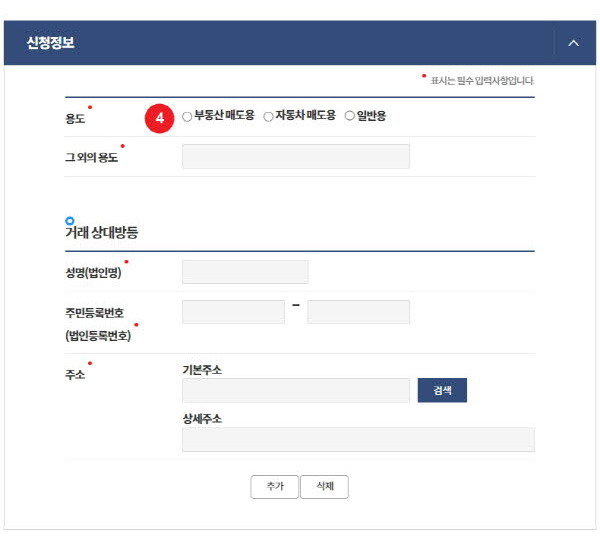Collapse the 신청정보 section with chevron

[x=573, y=43]
